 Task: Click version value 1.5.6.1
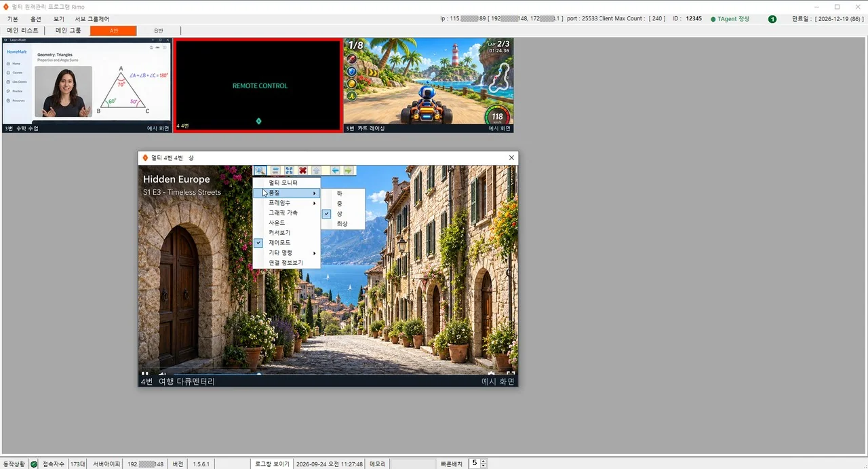[x=201, y=464]
